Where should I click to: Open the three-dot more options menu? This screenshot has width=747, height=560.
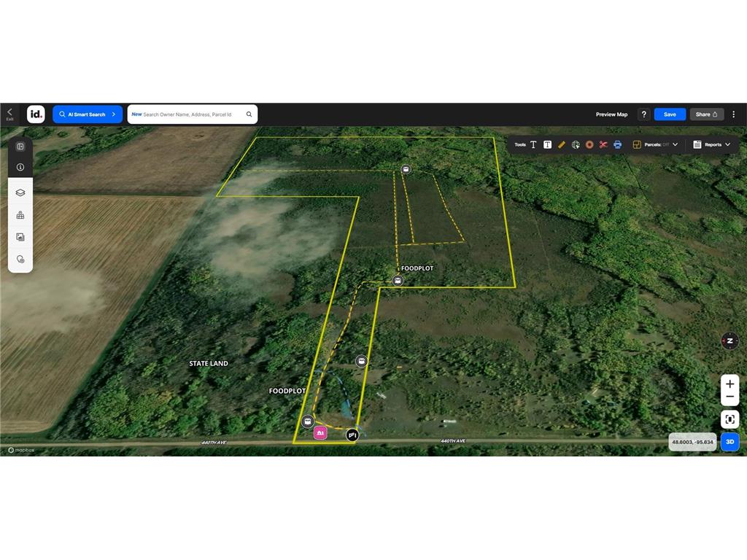coord(734,114)
